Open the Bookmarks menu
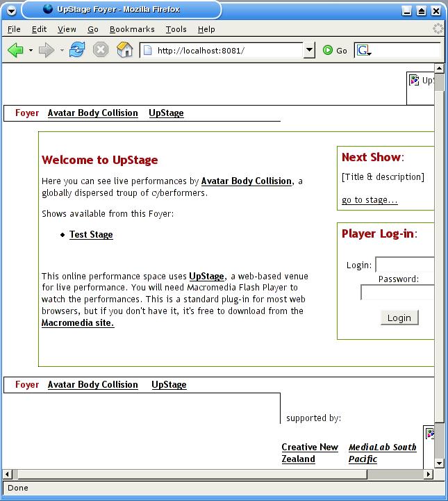 132,29
